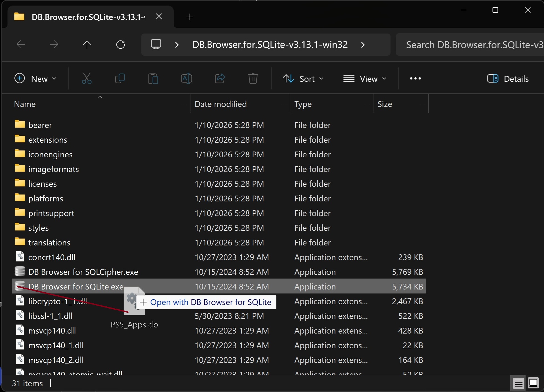Click the 22 KB size cell
Image resolution: width=544 pixels, height=392 pixels.
[413, 345]
